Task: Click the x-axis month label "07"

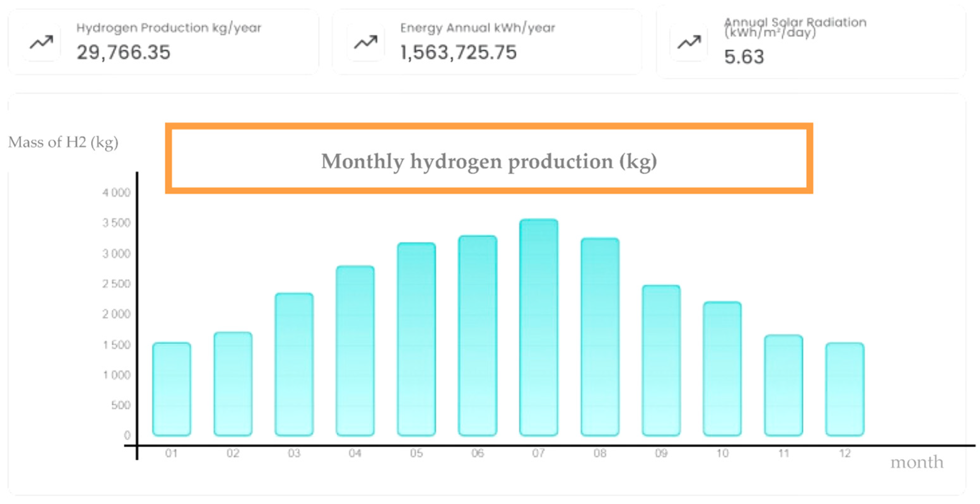Action: coord(538,453)
